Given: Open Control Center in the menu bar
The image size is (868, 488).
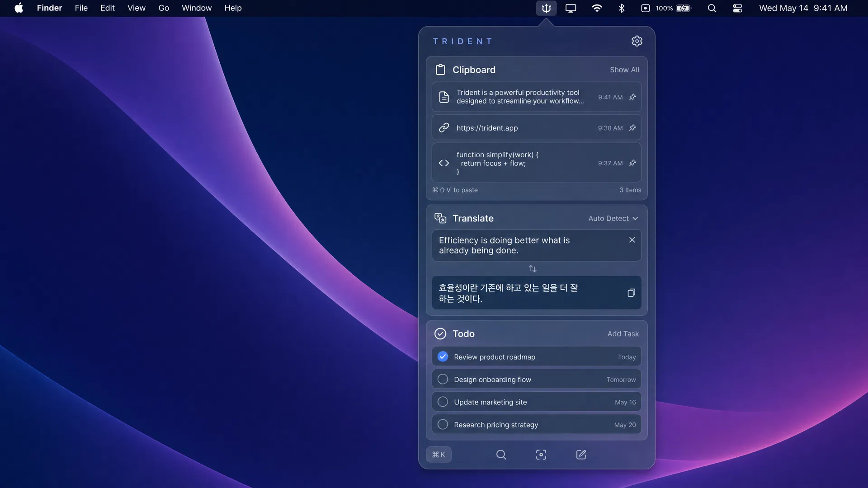Looking at the screenshot, I should (x=737, y=8).
